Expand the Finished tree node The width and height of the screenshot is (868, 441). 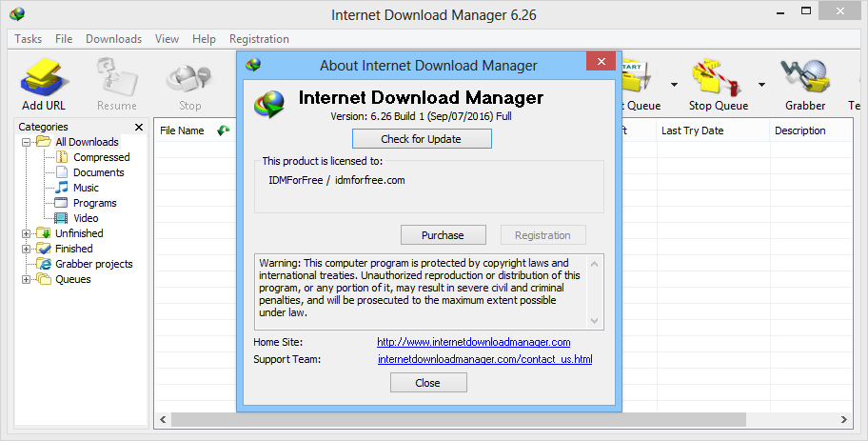click(26, 249)
